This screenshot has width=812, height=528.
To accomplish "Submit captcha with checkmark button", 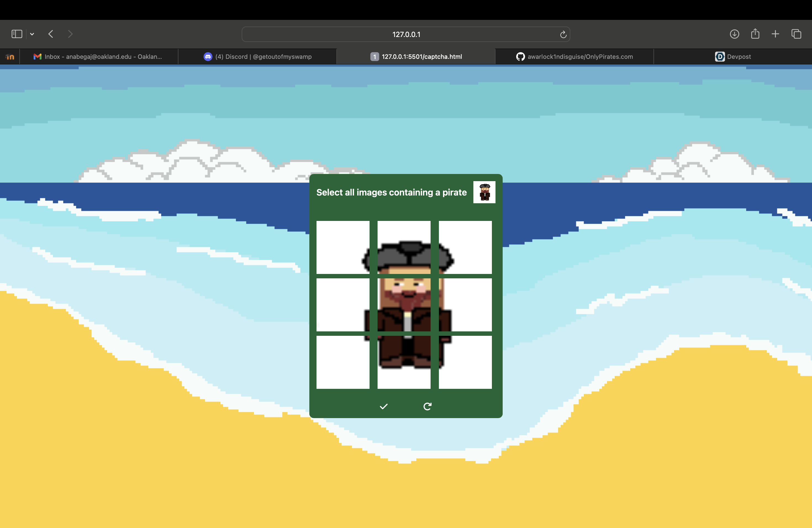I will click(384, 406).
